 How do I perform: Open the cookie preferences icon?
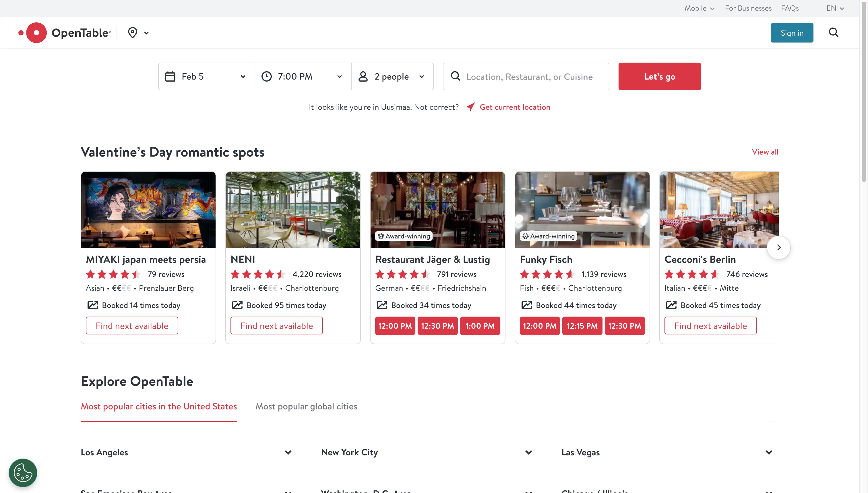click(23, 472)
